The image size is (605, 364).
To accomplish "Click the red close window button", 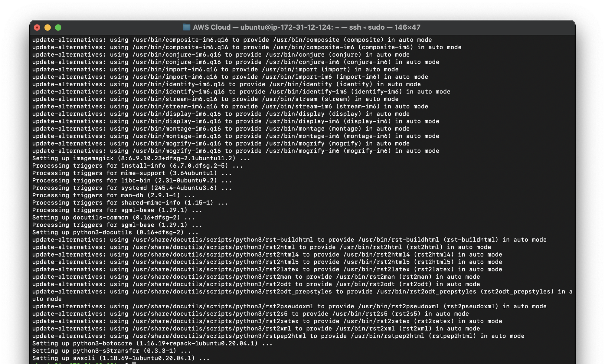I will pyautogui.click(x=37, y=28).
